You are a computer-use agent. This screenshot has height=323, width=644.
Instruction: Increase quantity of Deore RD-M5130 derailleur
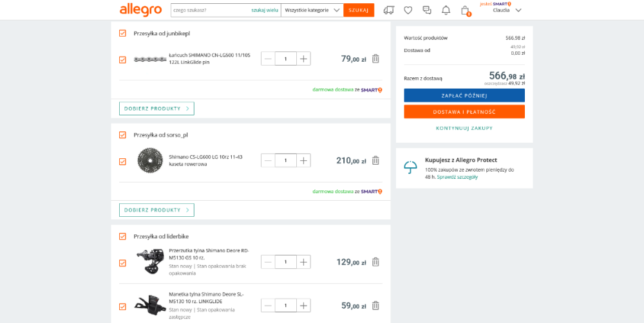303,262
